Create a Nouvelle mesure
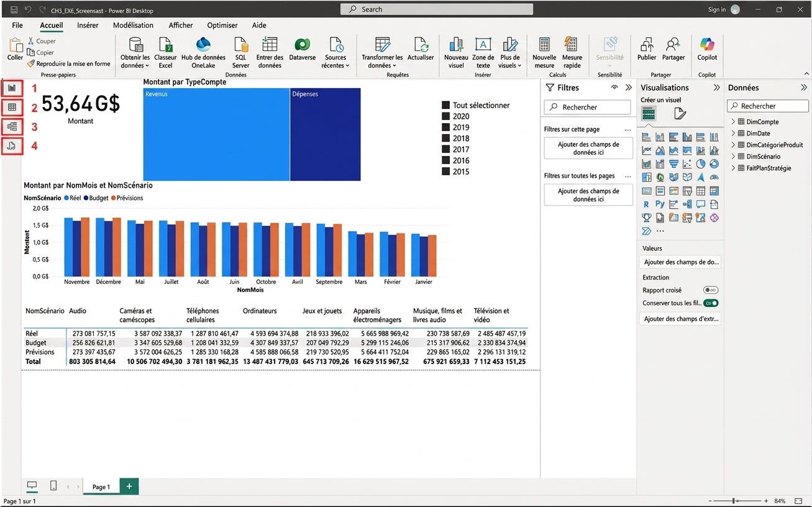The width and height of the screenshot is (812, 507). (544, 53)
